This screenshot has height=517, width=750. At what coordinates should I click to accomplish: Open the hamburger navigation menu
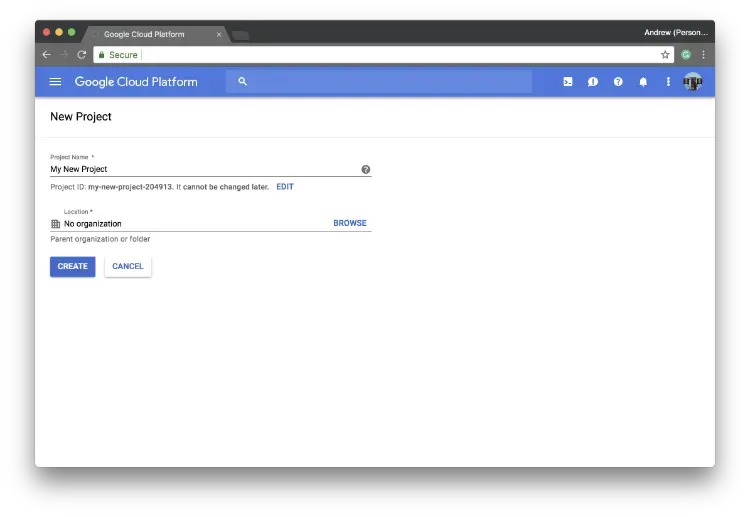55,82
